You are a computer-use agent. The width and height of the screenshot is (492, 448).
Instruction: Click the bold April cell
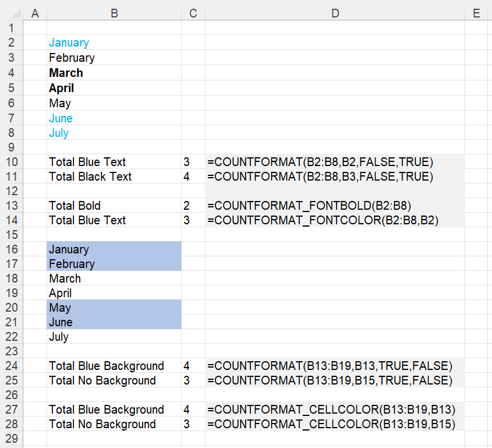(114, 88)
